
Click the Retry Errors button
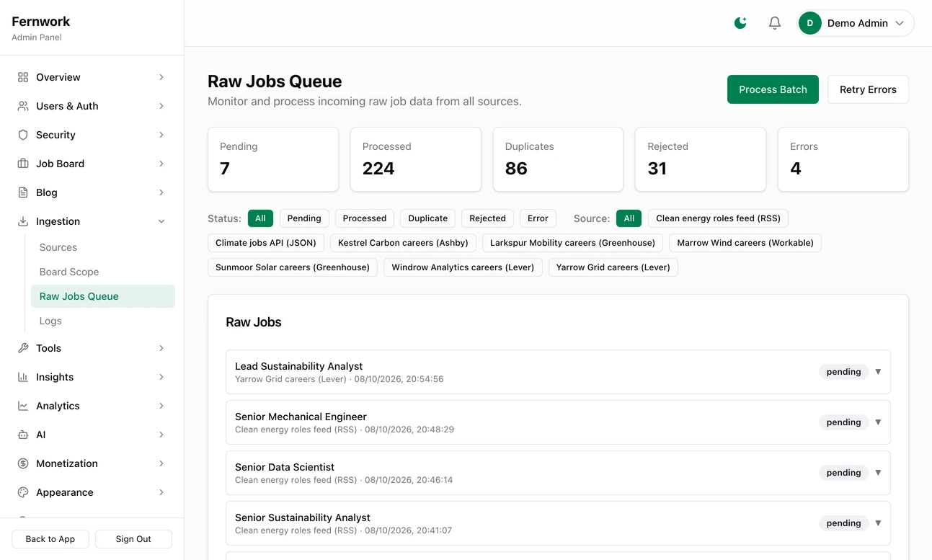(x=868, y=89)
